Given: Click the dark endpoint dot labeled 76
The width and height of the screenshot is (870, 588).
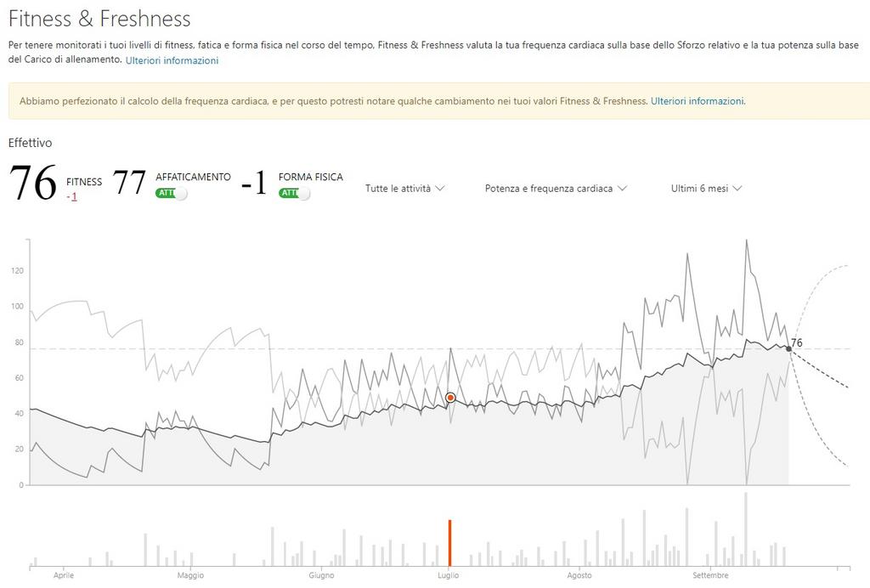Looking at the screenshot, I should pos(788,348).
